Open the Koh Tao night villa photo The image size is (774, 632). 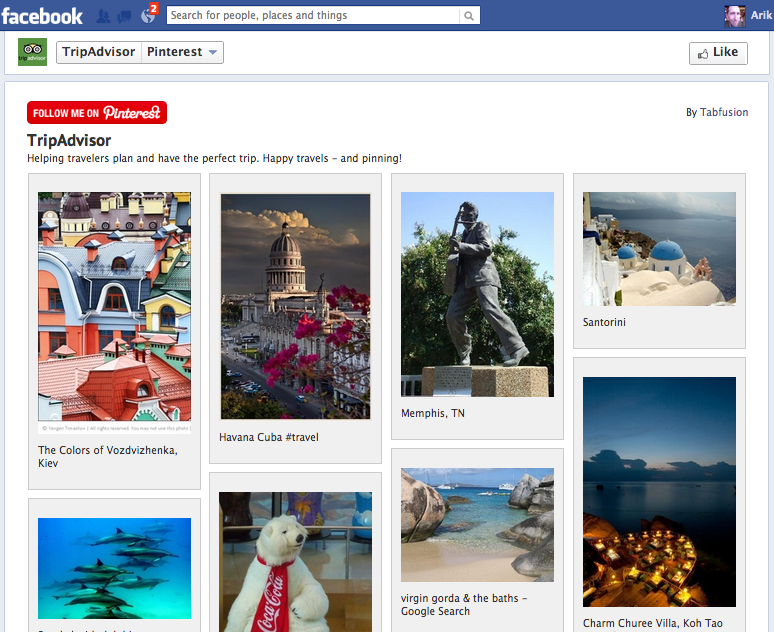click(x=659, y=492)
